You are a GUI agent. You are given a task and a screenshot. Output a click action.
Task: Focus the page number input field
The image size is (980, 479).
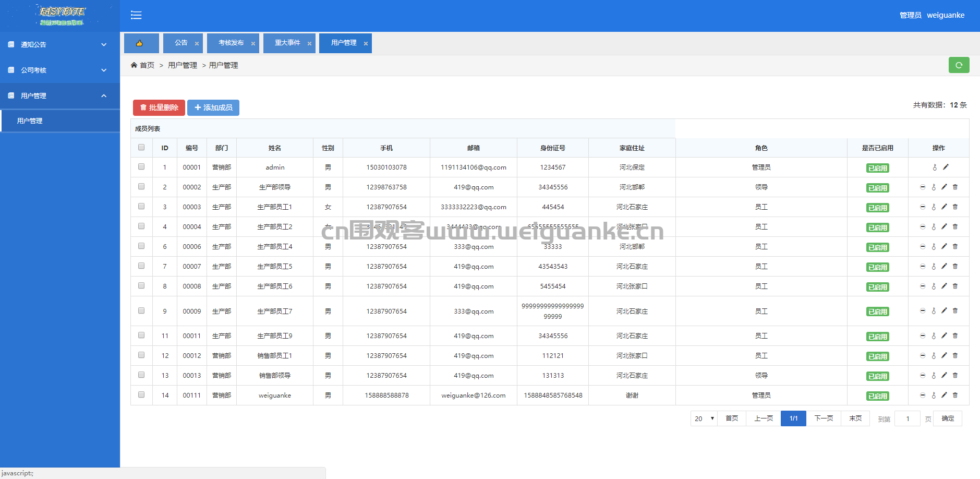click(x=908, y=418)
